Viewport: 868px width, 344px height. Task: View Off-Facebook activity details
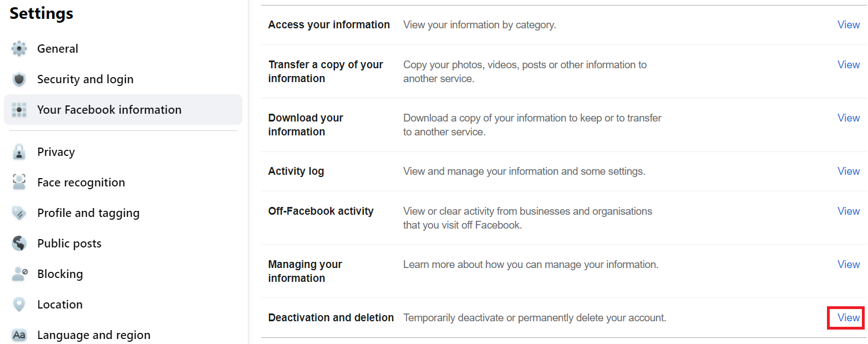pyautogui.click(x=848, y=211)
